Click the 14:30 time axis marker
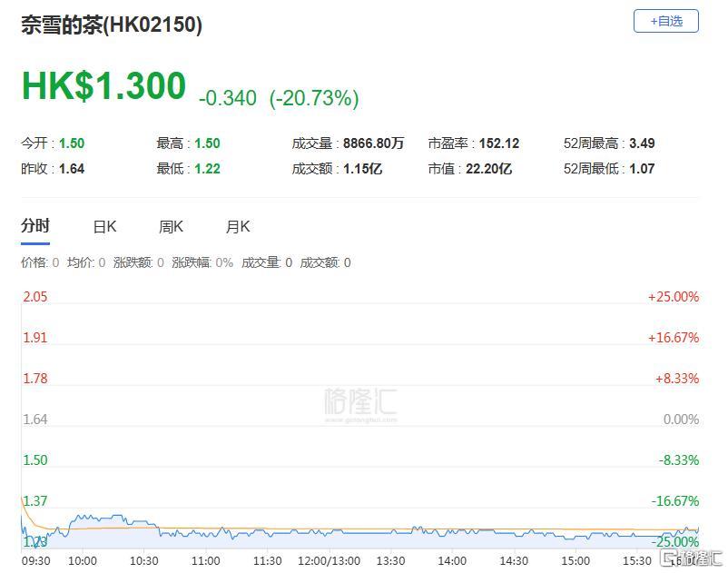 click(514, 561)
